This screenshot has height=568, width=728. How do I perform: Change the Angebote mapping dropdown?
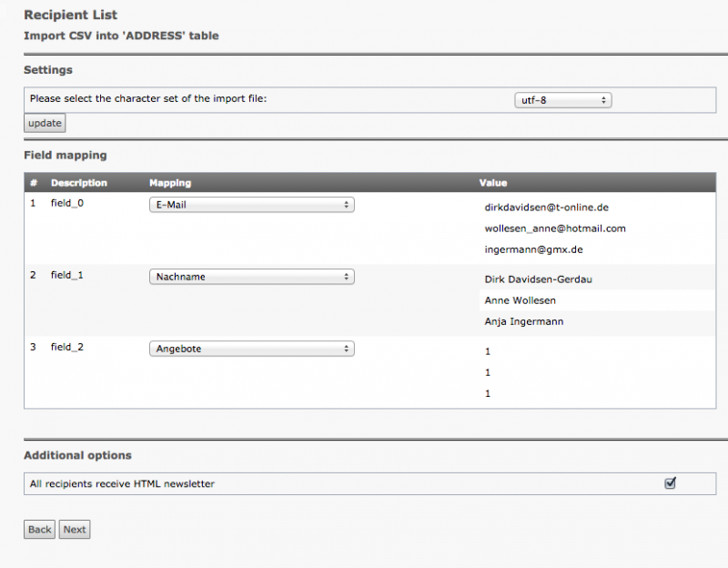[251, 349]
